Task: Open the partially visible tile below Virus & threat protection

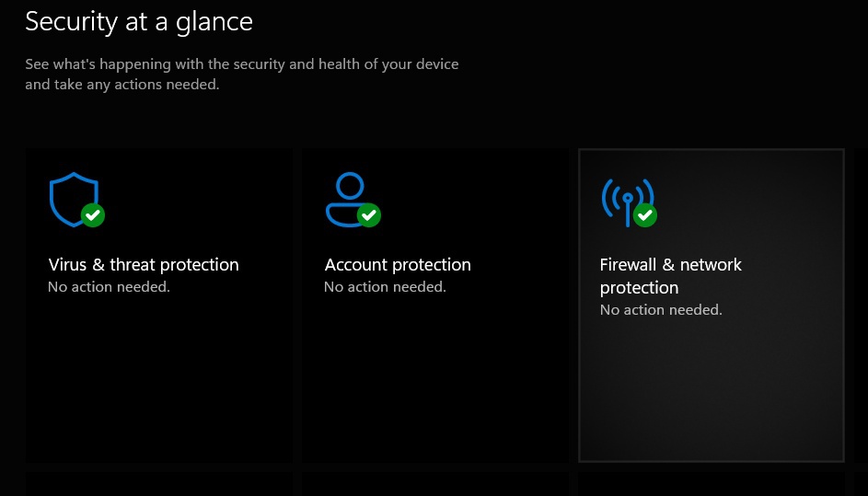Action: pyautogui.click(x=158, y=485)
